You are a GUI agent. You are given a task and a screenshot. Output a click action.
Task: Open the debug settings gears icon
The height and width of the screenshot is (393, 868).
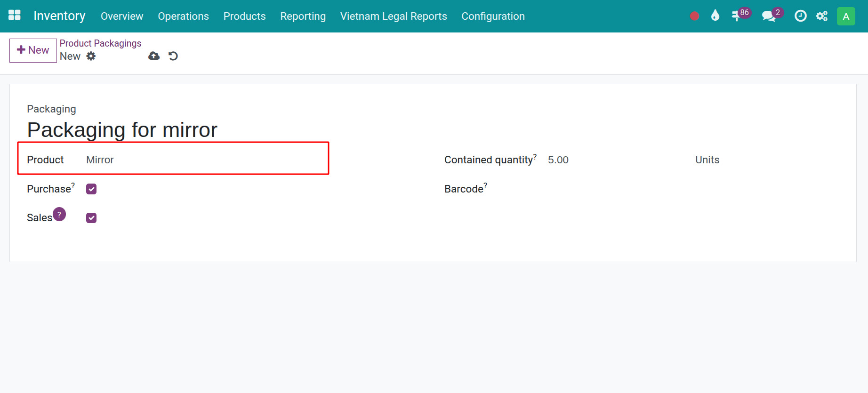coord(822,16)
